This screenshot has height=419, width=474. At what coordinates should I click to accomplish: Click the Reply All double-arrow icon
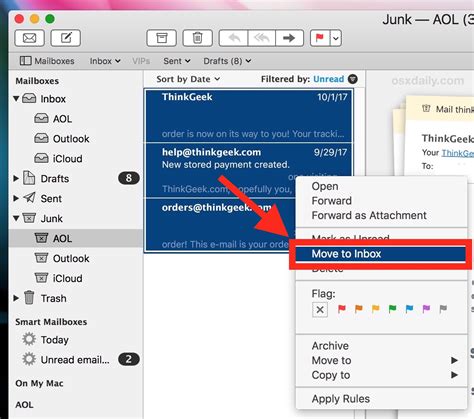[x=262, y=38]
